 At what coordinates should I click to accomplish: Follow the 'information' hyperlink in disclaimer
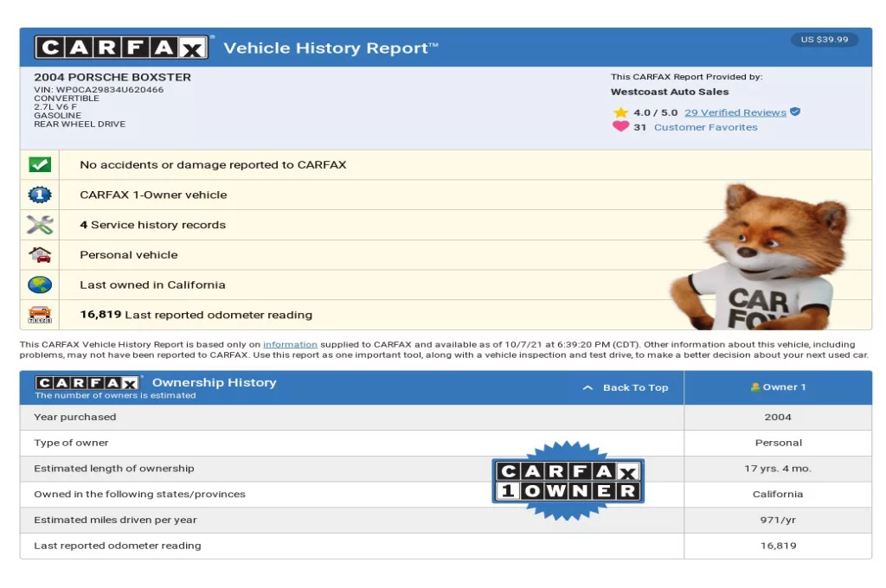(290, 344)
